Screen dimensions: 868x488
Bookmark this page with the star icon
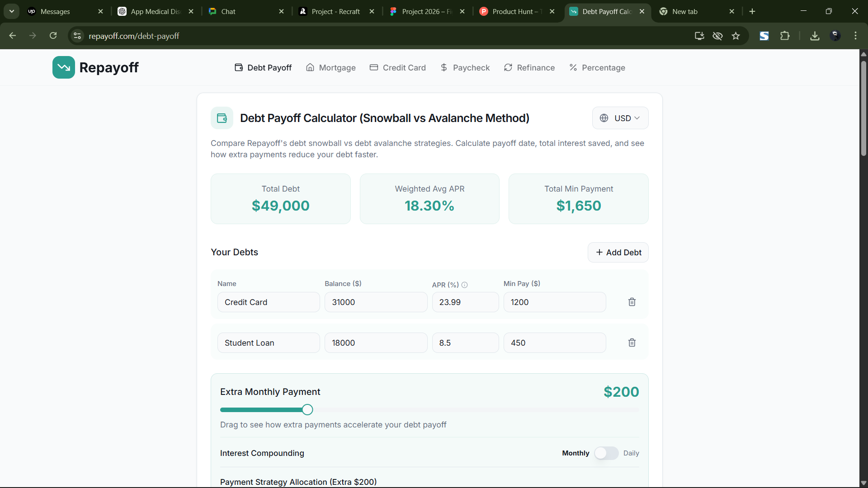[x=736, y=36]
